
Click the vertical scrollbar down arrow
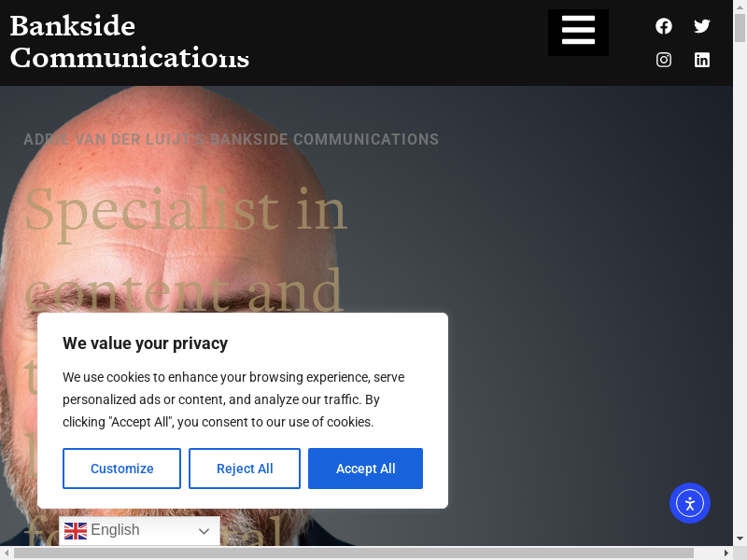740,539
